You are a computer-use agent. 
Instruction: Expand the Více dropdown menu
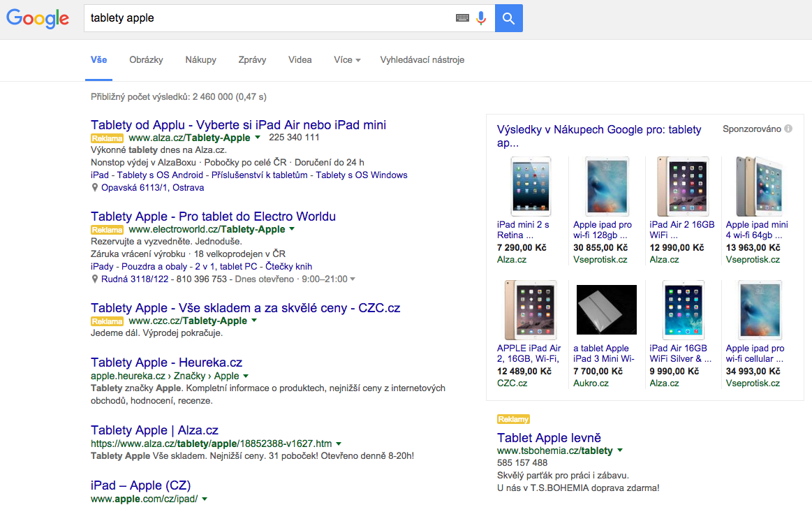pos(347,60)
